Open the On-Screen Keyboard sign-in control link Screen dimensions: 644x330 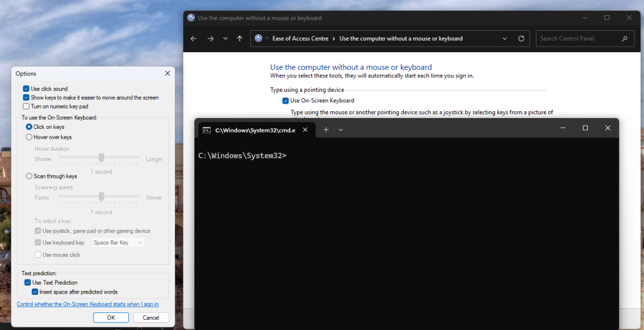coord(87,304)
